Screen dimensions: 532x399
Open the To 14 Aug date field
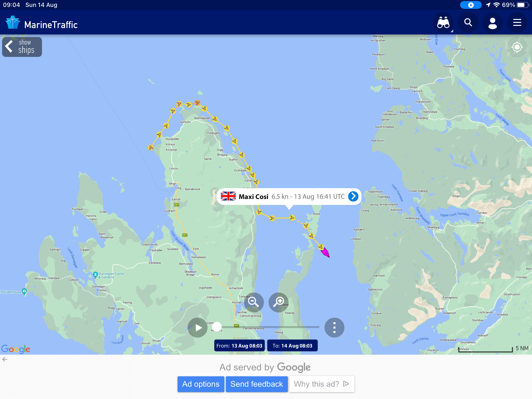pos(292,346)
